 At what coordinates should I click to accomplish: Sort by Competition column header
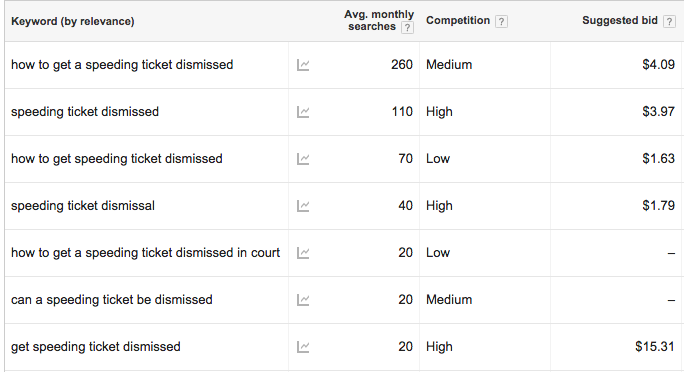pos(458,20)
